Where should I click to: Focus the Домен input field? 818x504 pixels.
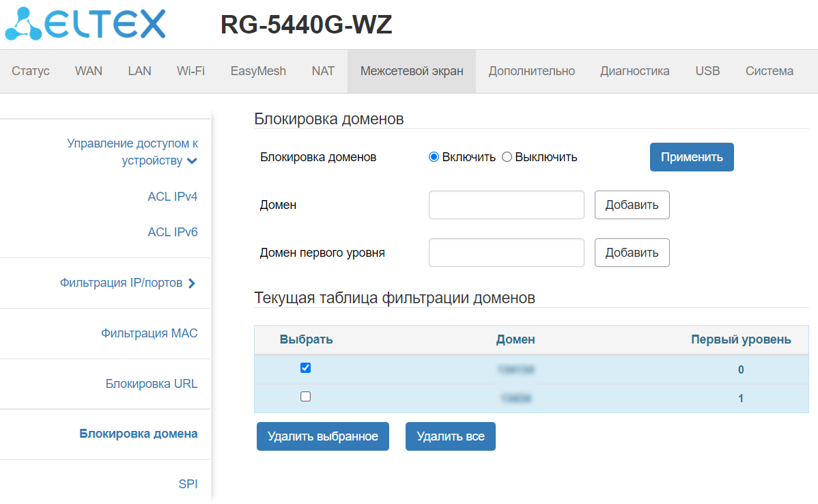click(x=506, y=205)
